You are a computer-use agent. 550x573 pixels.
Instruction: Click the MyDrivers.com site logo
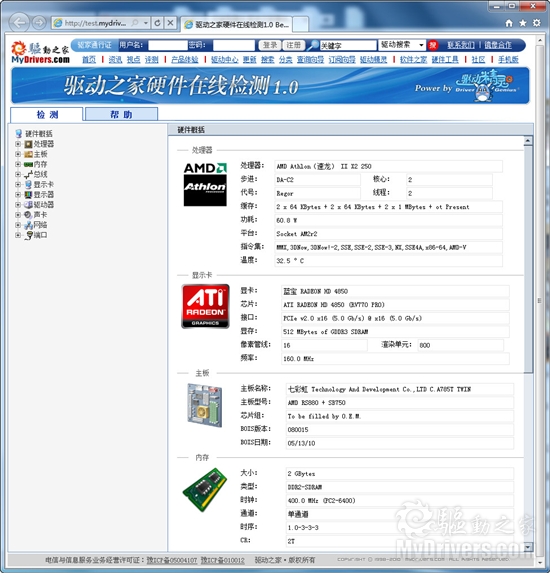pyautogui.click(x=40, y=52)
